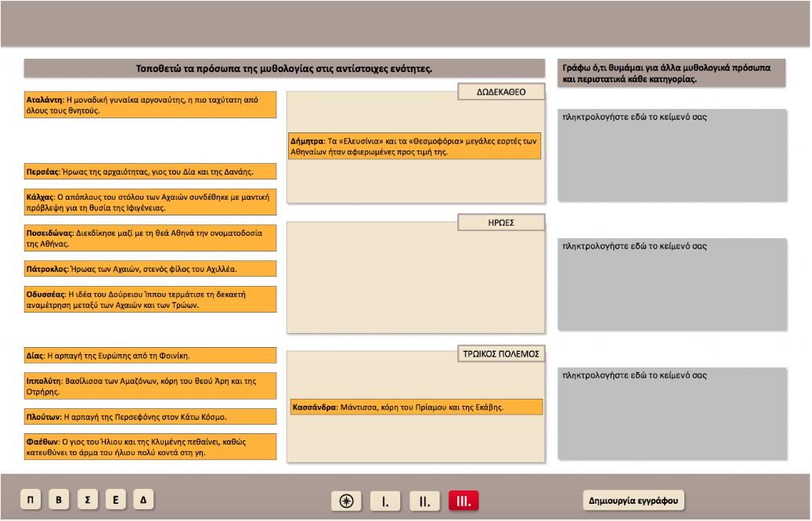Focus the text area beside ΔΩΔΕΚΑΘΕΟ
This screenshot has width=812, height=521.
tap(672, 155)
